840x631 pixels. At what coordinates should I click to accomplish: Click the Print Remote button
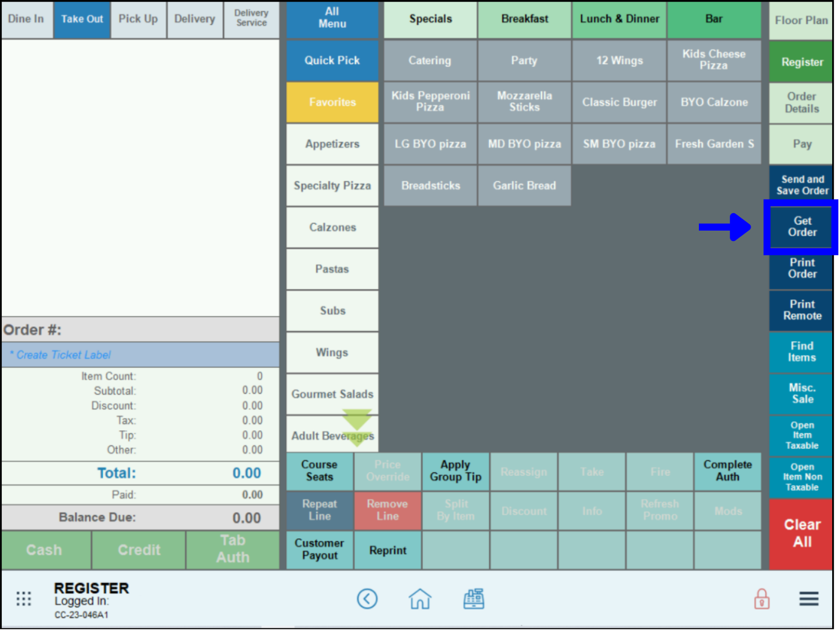801,310
